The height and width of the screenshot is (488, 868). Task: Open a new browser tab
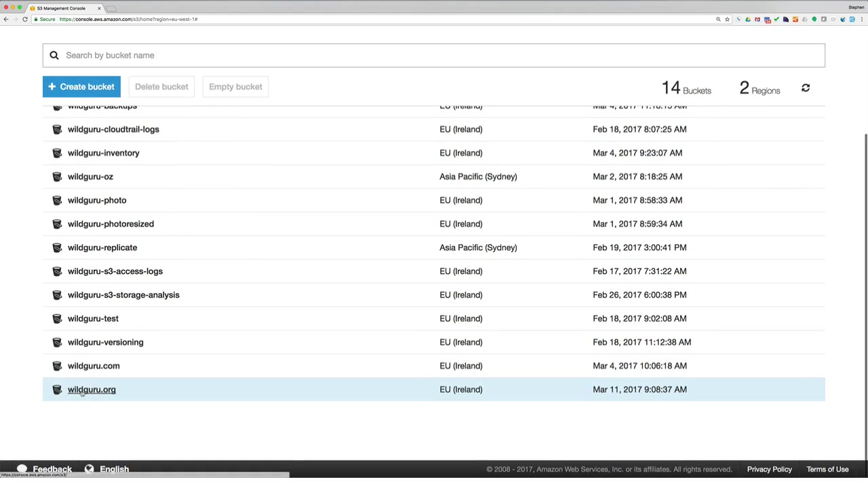(111, 8)
